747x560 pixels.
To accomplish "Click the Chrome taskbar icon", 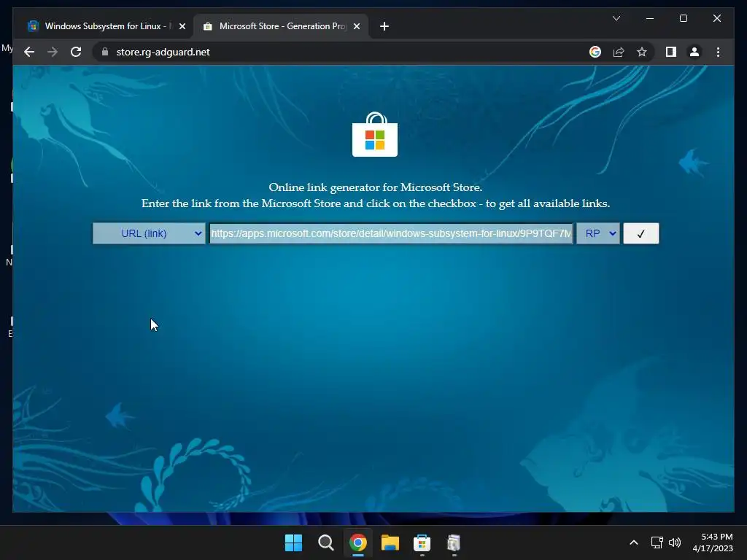I will [357, 542].
